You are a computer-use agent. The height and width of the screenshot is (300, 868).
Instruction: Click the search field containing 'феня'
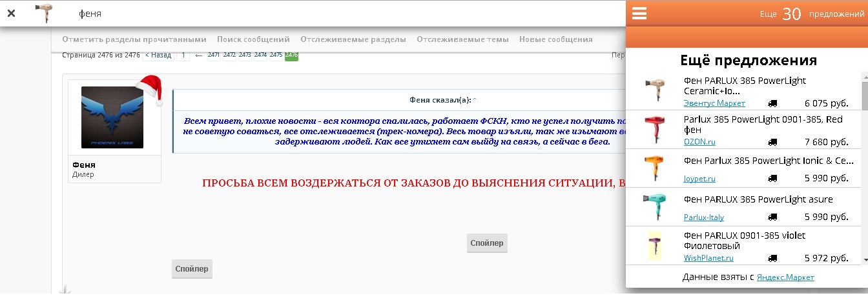(x=323, y=14)
